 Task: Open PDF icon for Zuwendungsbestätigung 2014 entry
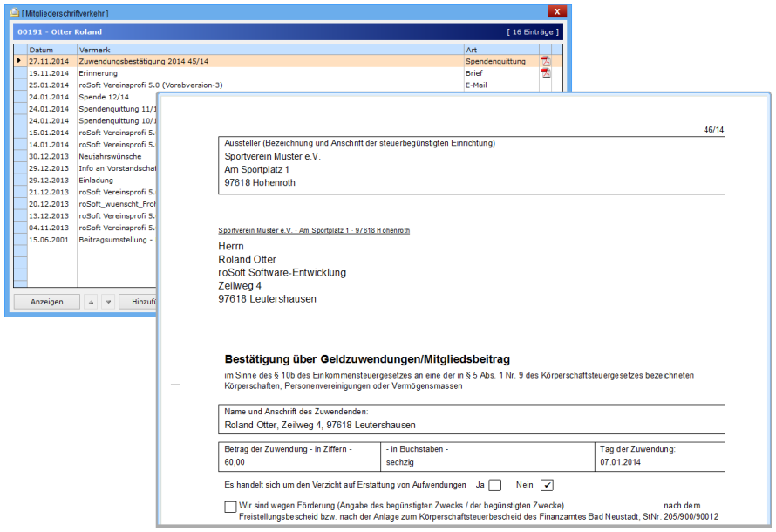546,62
